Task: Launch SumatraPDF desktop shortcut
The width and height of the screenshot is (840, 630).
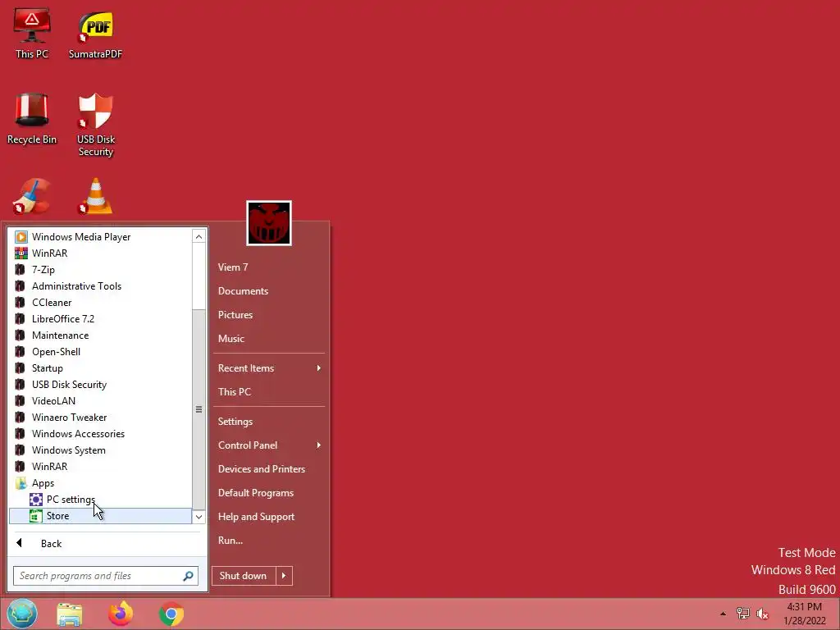Action: point(95,33)
